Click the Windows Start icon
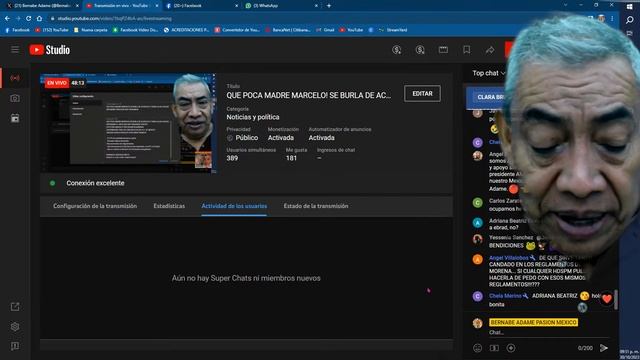 (630, 7)
